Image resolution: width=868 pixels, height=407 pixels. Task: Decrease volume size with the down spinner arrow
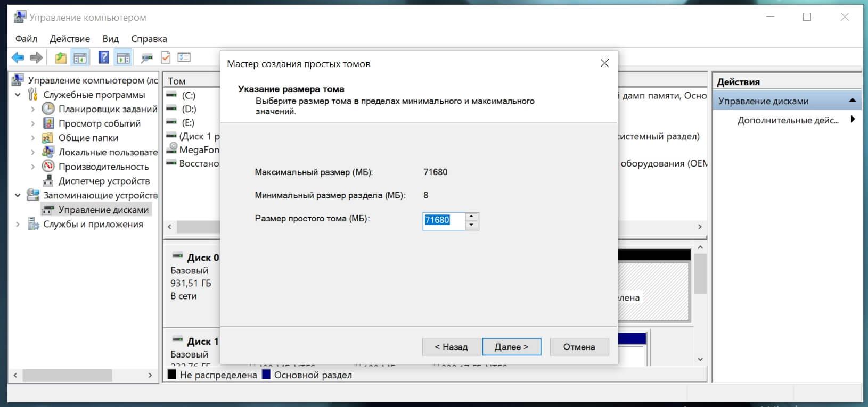pos(471,225)
